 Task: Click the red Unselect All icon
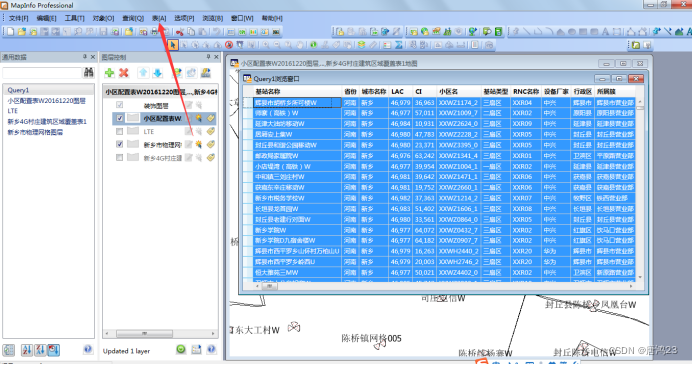228,45
